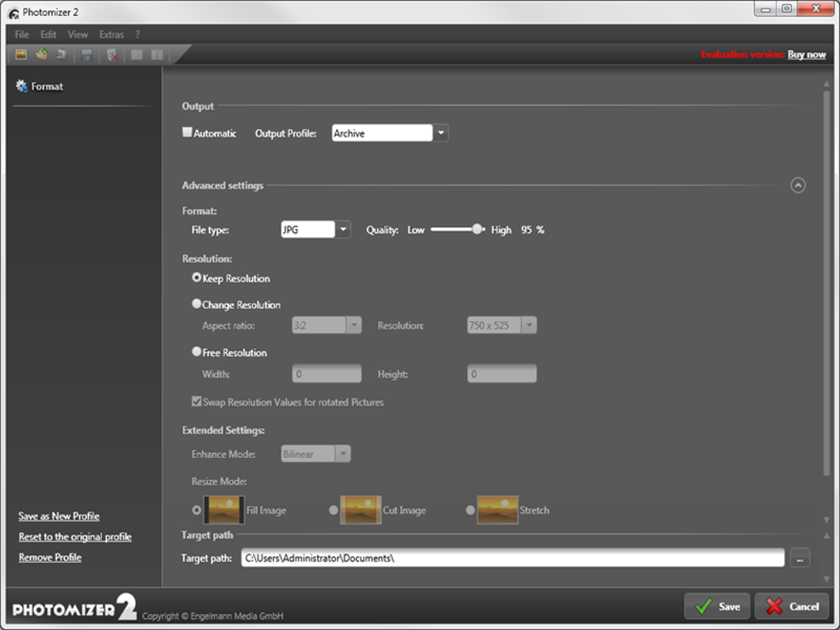The image size is (840, 630).
Task: Click the Reset to the original profile link
Action: [75, 536]
